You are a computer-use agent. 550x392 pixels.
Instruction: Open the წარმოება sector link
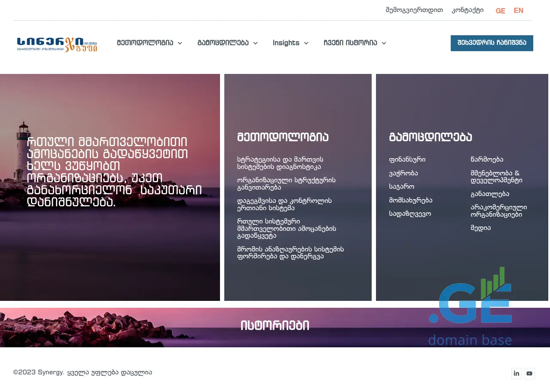(487, 160)
